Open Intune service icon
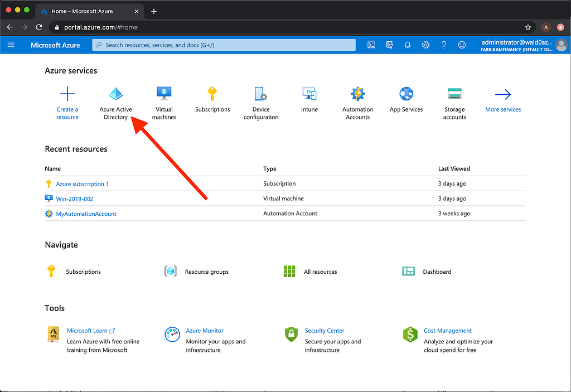 (x=309, y=94)
